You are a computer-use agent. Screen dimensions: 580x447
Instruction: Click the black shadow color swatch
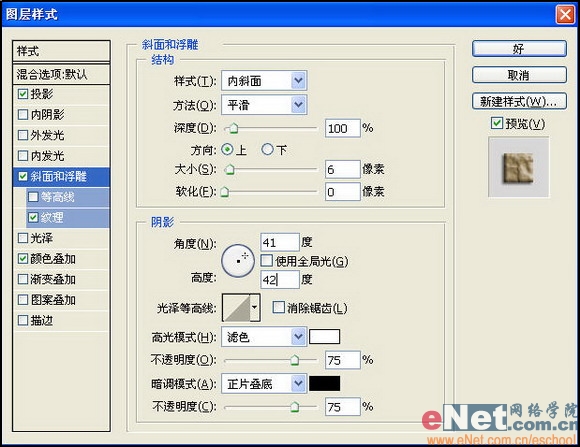click(324, 384)
